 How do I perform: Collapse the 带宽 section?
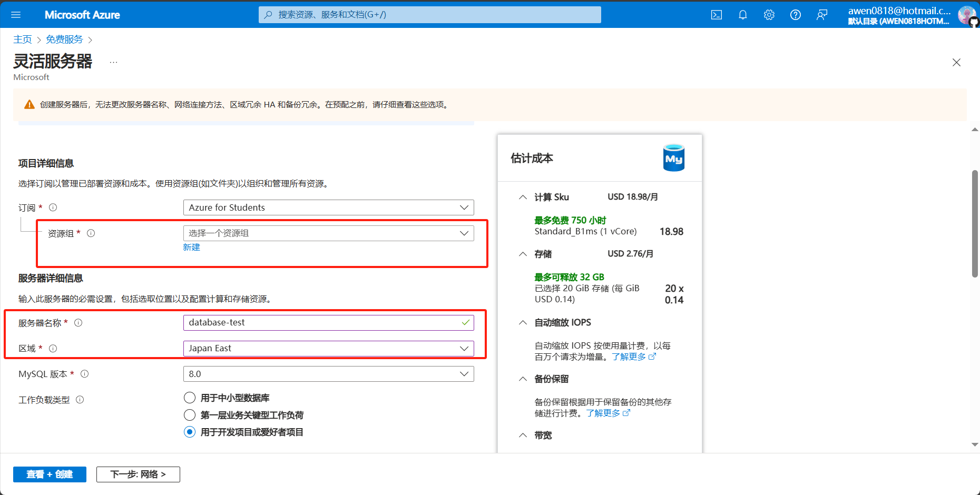tap(523, 435)
